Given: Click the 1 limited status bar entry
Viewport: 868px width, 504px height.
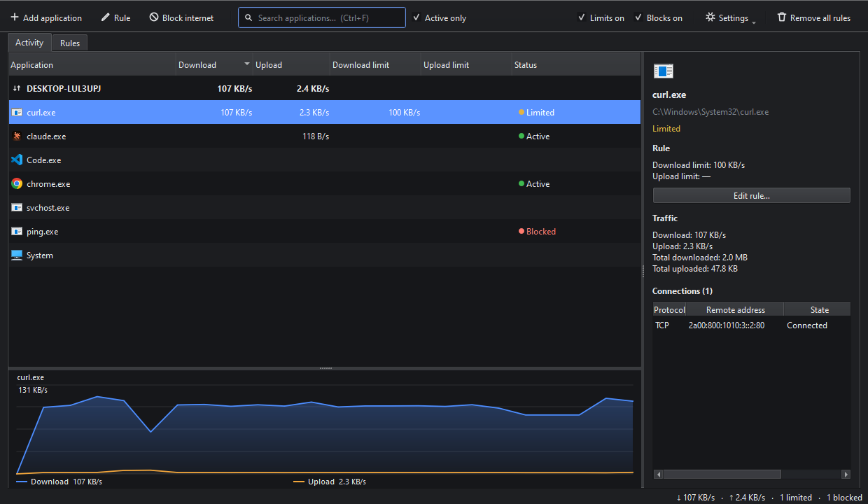Looking at the screenshot, I should tap(797, 498).
